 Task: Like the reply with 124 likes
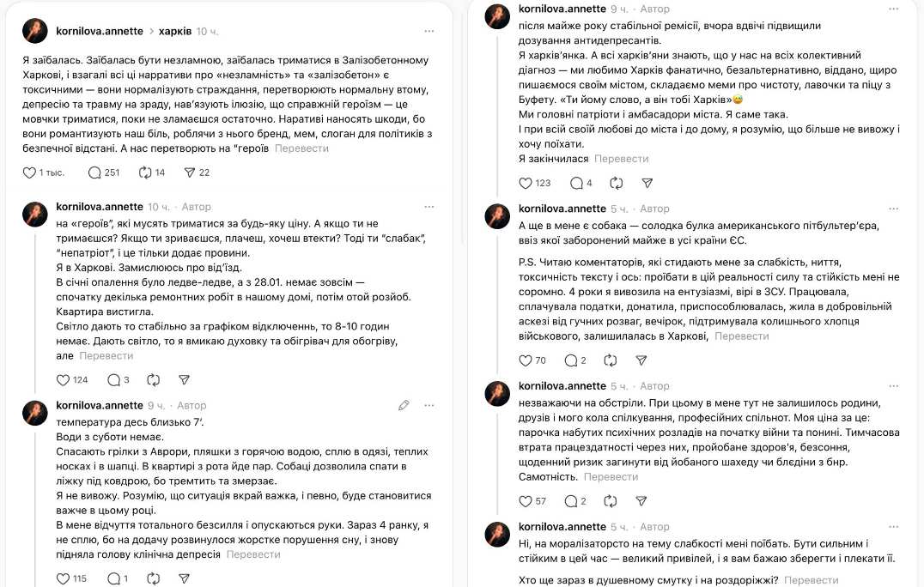tap(63, 380)
